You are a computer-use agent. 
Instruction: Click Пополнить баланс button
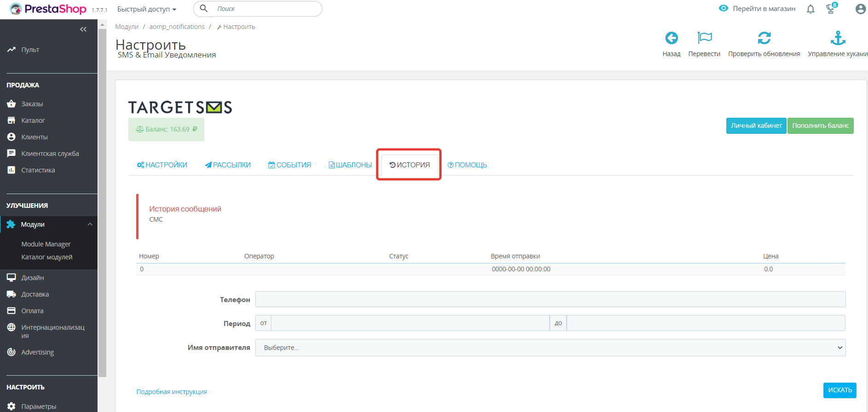coord(821,126)
